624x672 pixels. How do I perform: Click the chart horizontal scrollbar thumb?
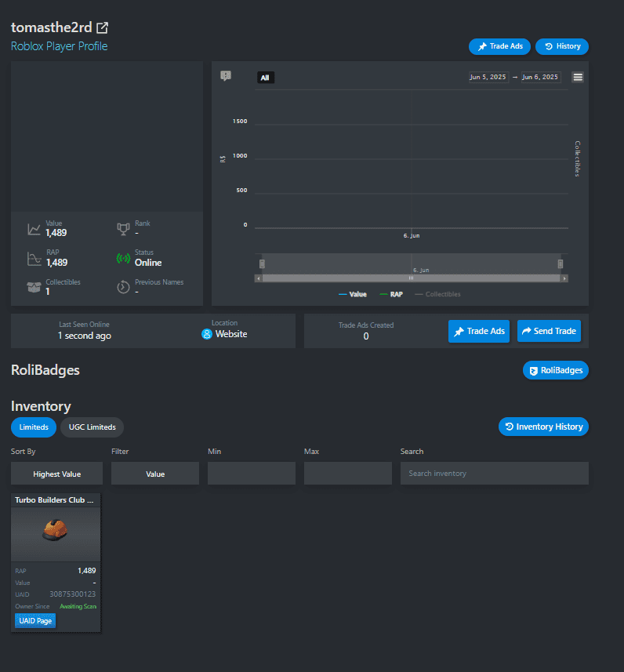coord(411,278)
